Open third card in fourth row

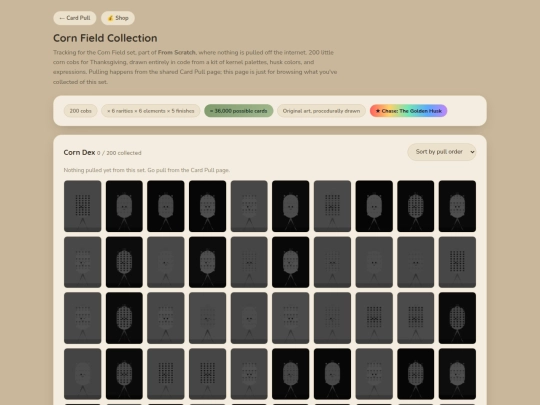166,374
